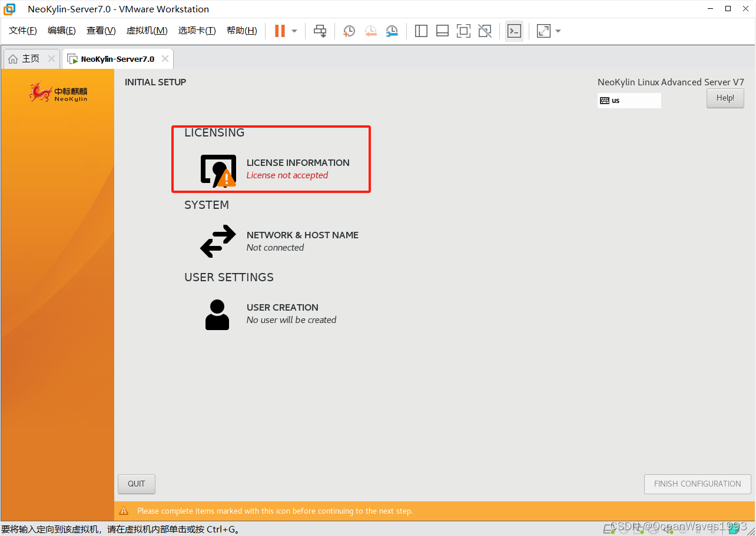Minimize the VMware Workstation window
Screen dimensions: 756x536
coord(709,9)
